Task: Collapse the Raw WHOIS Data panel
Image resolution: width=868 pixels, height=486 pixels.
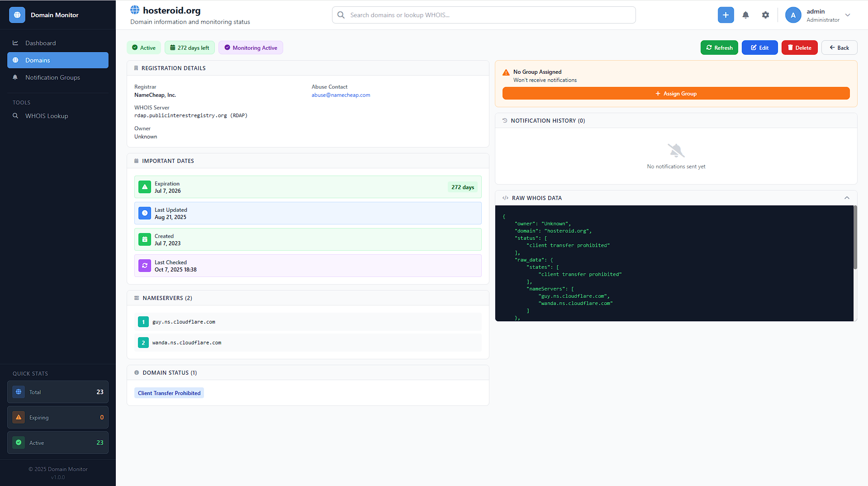Action: coord(847,198)
